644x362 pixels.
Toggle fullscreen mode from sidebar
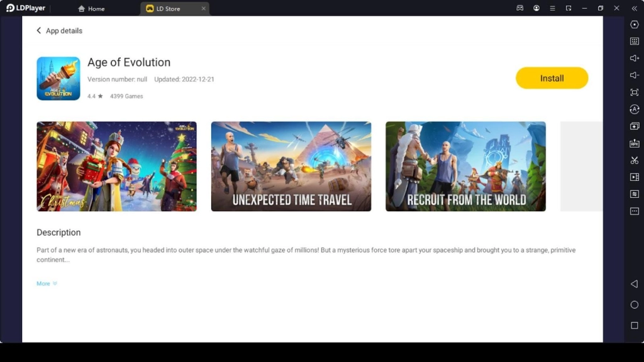[634, 92]
